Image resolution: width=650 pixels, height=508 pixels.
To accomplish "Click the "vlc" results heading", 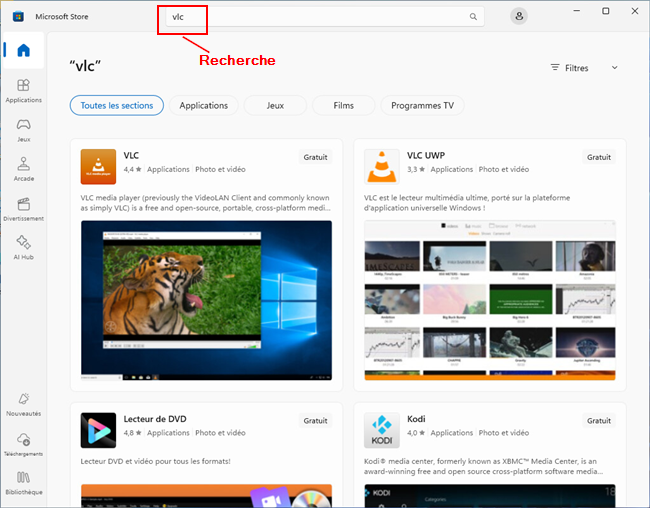I will tap(85, 66).
